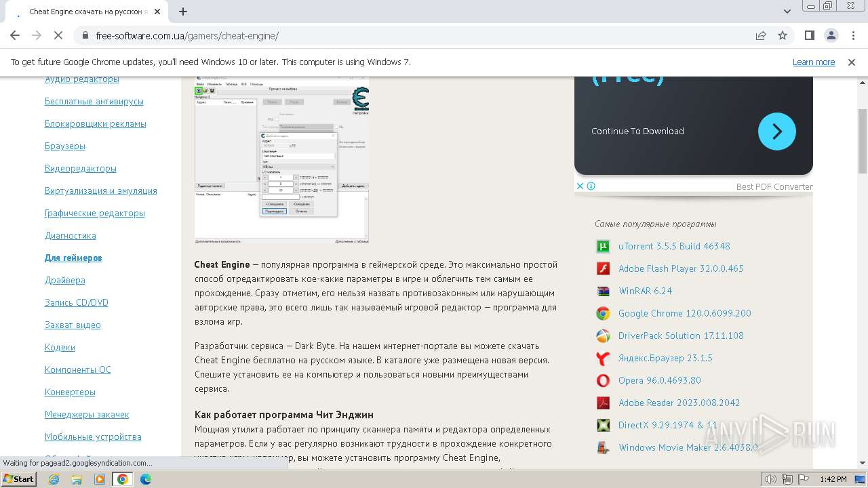Click the uTorrent program icon

pyautogui.click(x=603, y=247)
